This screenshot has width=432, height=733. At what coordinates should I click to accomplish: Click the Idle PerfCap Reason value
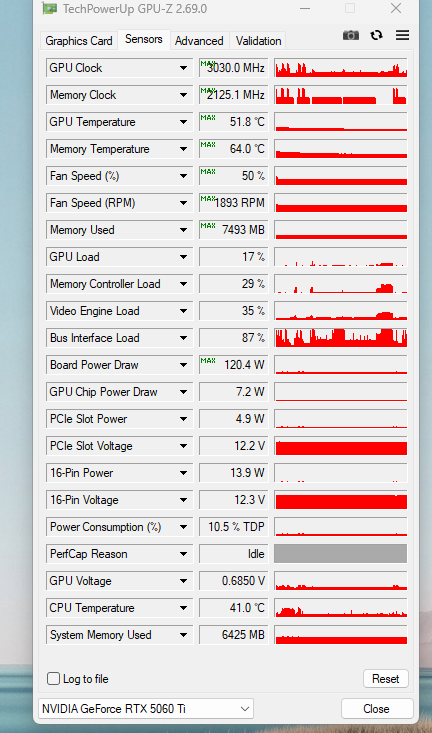pyautogui.click(x=234, y=554)
